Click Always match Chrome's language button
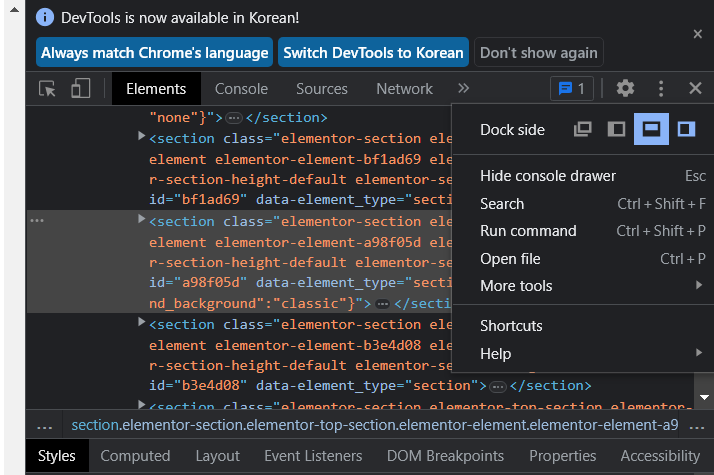Image resolution: width=714 pixels, height=475 pixels. click(154, 52)
